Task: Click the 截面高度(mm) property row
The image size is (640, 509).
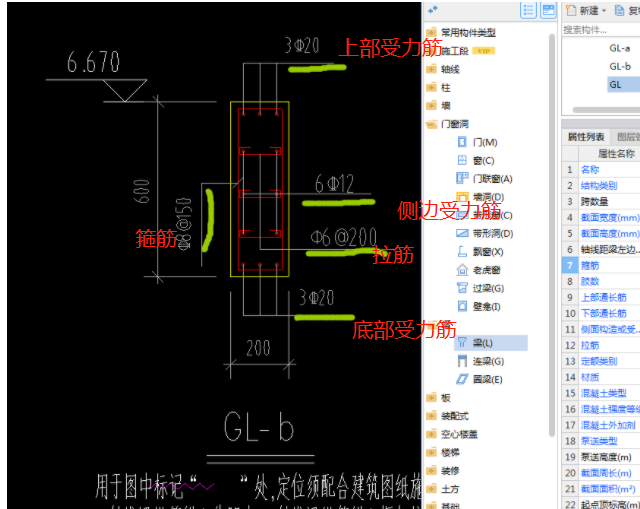Action: click(601, 233)
